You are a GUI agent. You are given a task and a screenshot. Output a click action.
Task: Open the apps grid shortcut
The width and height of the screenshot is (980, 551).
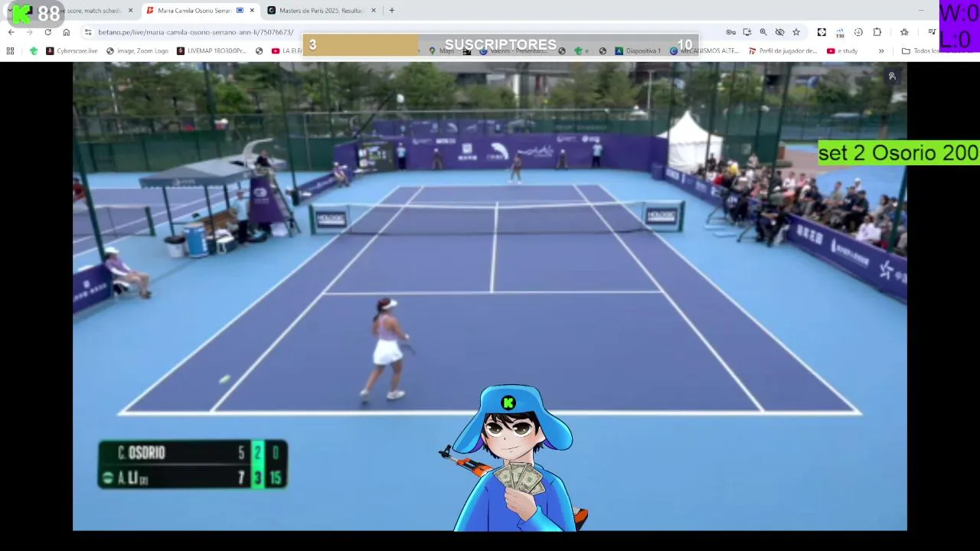pos(10,51)
